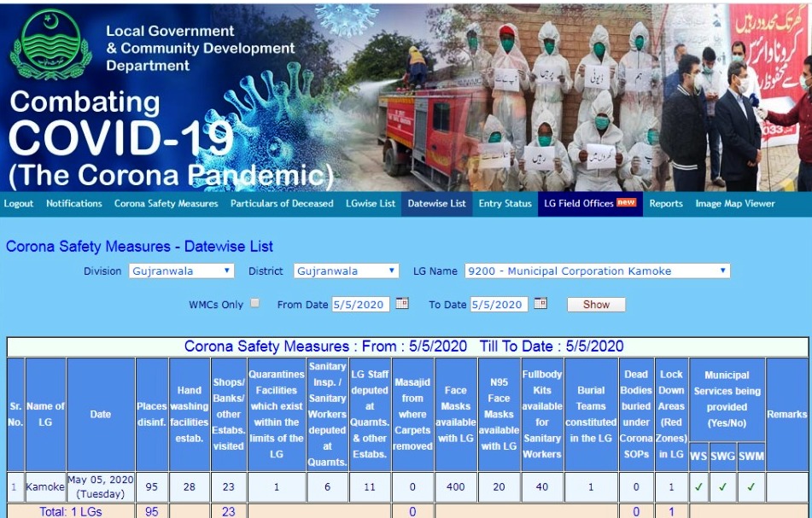The image size is (812, 518).
Task: Go to Particulars of Deceased page
Action: coord(282,203)
